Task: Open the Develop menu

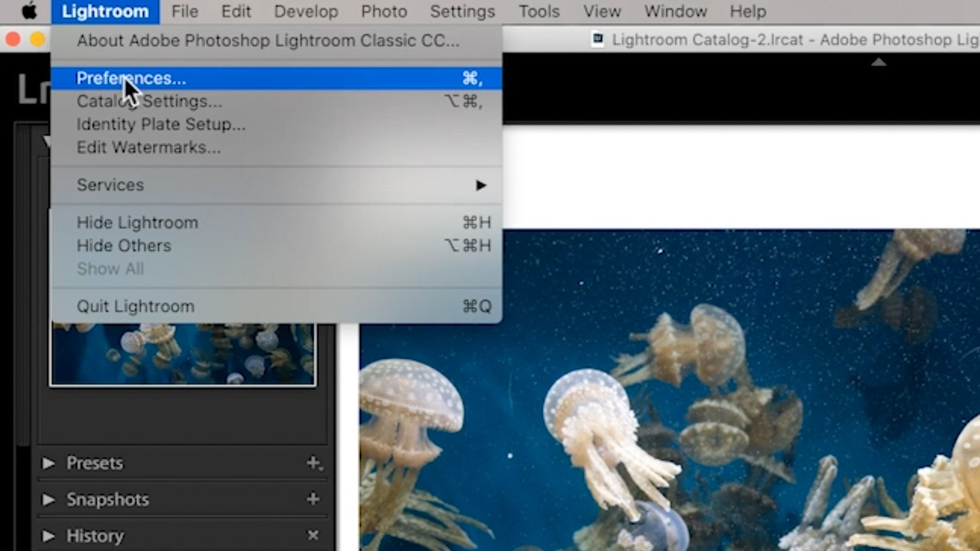Action: pyautogui.click(x=306, y=11)
